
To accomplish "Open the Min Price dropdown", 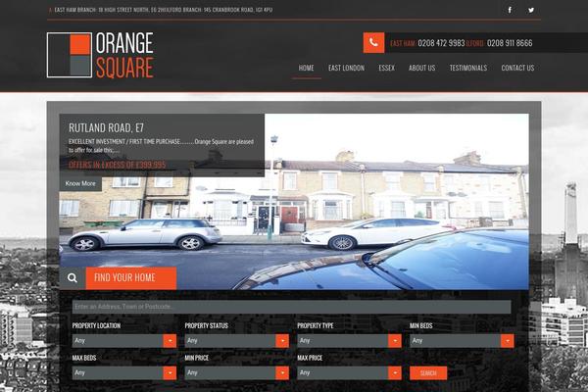I will point(236,373).
